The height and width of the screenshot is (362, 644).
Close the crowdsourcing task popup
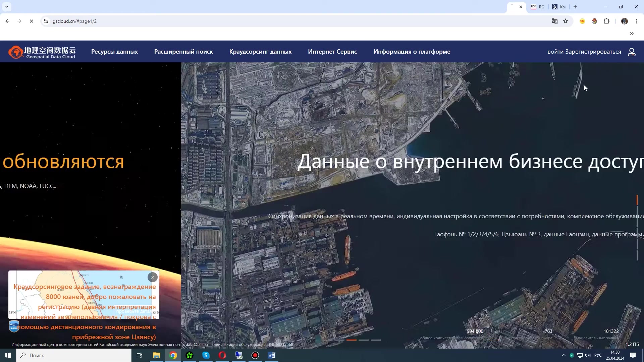pos(153,277)
